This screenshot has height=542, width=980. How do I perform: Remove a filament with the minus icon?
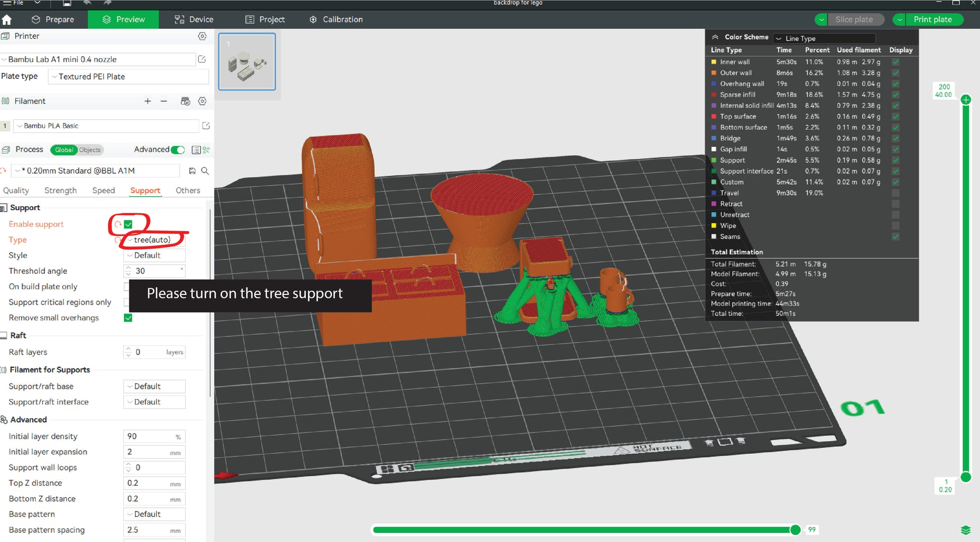[x=164, y=101]
